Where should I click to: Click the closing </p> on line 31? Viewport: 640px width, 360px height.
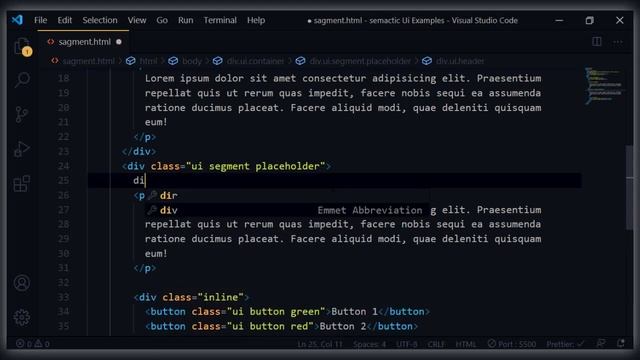[x=145, y=268]
